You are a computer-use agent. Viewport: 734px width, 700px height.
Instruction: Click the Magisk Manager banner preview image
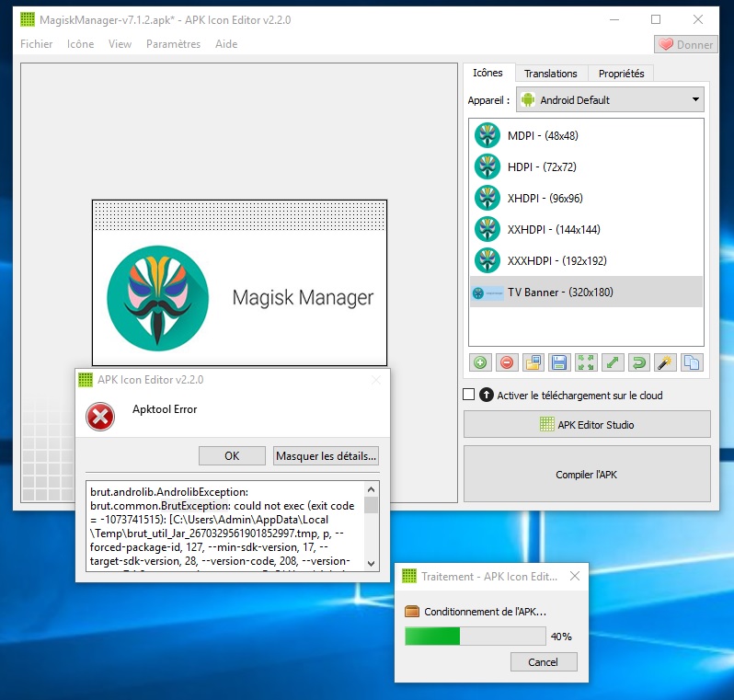click(240, 282)
